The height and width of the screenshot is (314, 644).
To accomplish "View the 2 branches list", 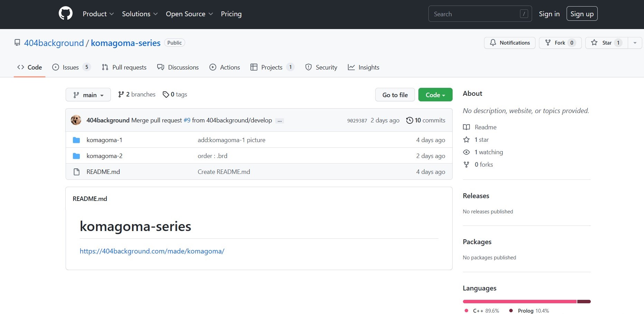I will coord(137,94).
